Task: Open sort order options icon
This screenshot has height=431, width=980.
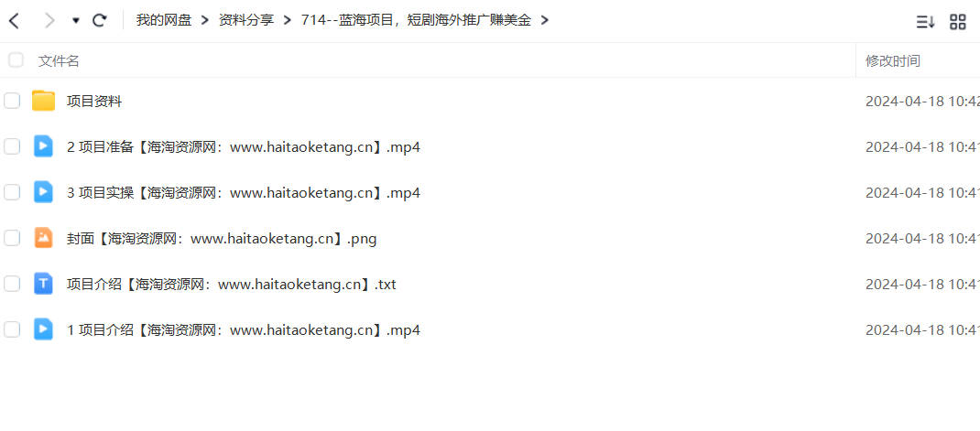Action: (926, 22)
